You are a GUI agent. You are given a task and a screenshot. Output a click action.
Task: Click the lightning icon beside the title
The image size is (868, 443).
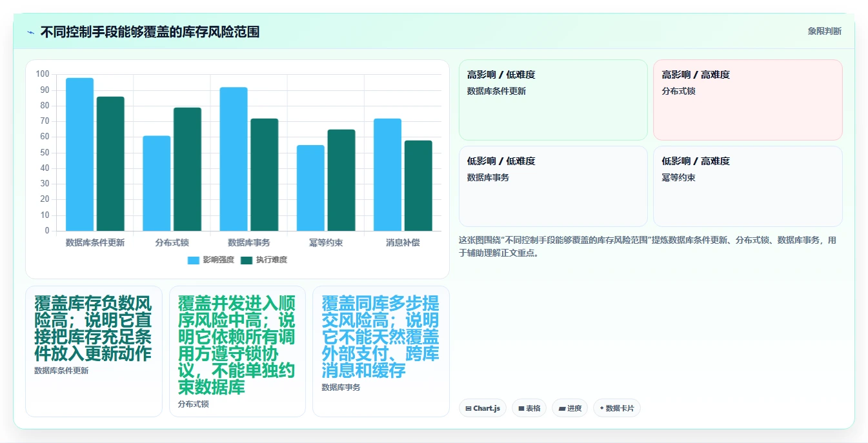(31, 32)
